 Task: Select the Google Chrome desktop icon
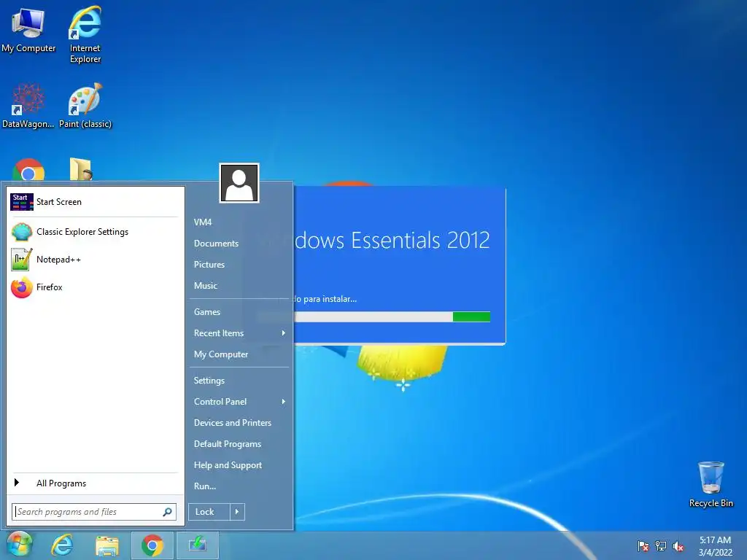28,171
